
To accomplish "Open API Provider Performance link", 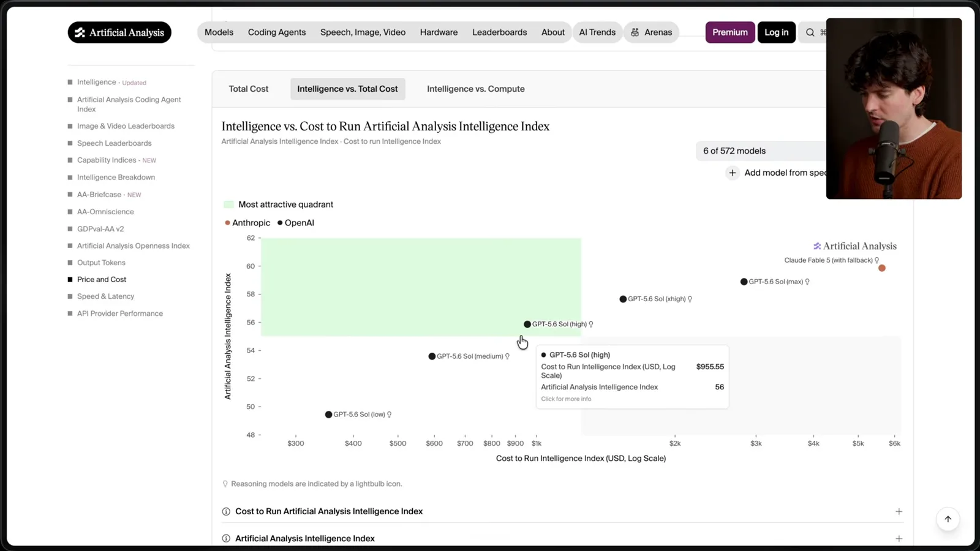I will coord(120,313).
